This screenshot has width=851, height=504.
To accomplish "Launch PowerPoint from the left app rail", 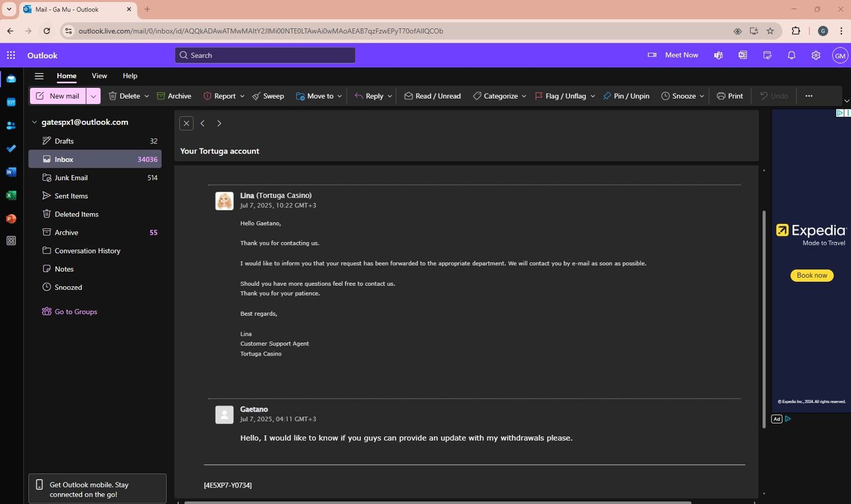I will [11, 218].
